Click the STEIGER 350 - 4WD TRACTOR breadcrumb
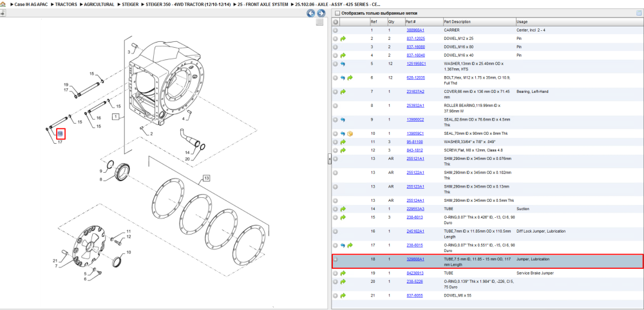 click(187, 4)
